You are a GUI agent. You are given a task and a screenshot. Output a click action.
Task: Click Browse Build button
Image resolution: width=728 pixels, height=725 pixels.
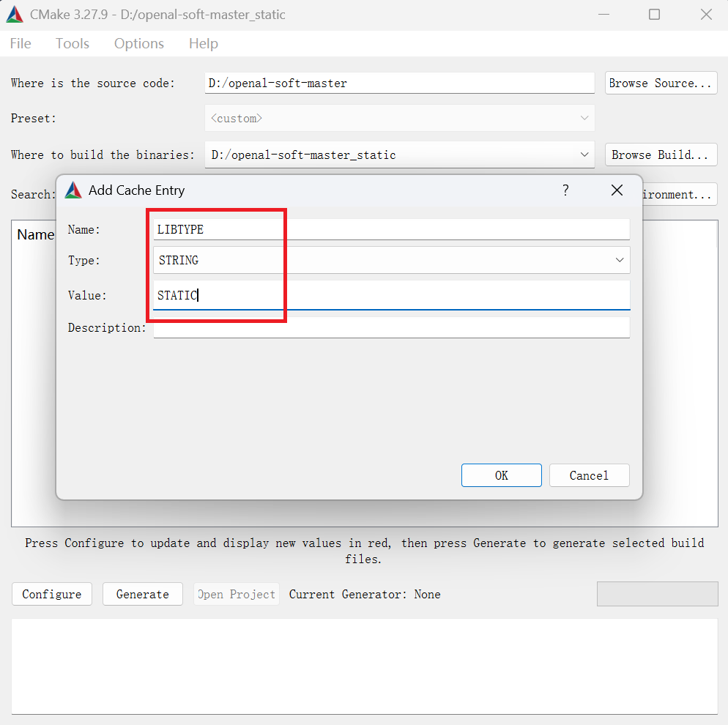point(661,155)
